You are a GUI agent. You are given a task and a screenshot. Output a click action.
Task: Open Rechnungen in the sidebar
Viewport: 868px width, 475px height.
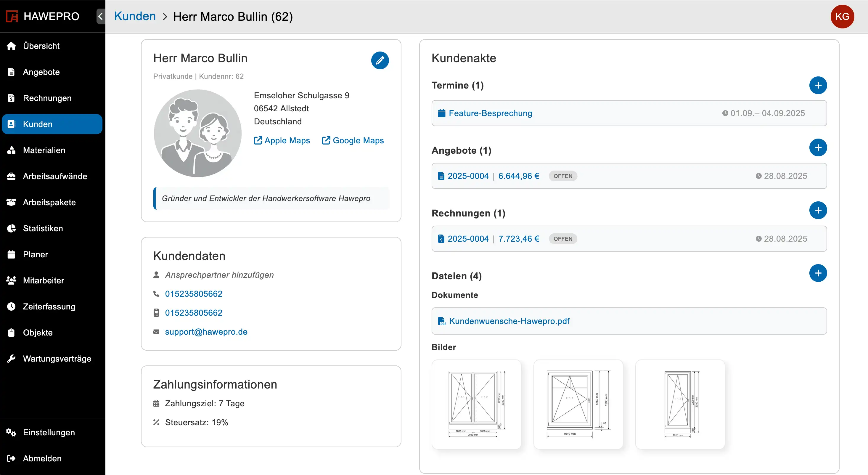coord(52,98)
